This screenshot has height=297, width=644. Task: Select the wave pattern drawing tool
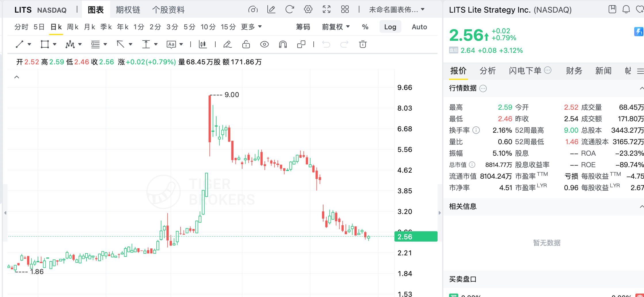(x=70, y=44)
